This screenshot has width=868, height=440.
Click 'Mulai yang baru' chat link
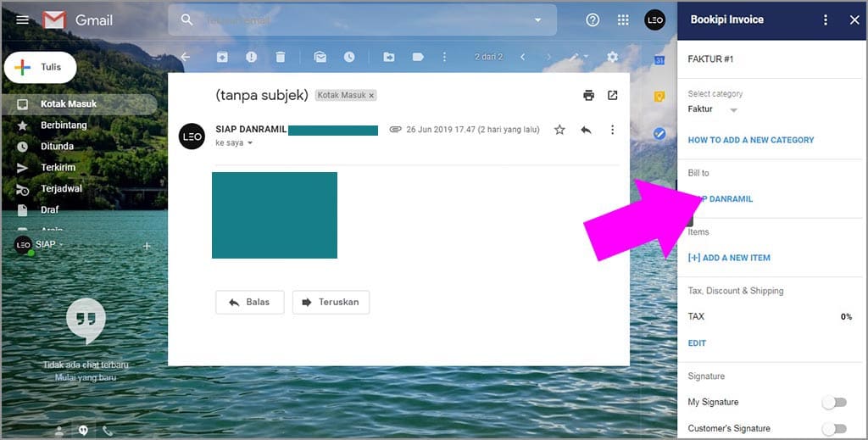pyautogui.click(x=86, y=377)
